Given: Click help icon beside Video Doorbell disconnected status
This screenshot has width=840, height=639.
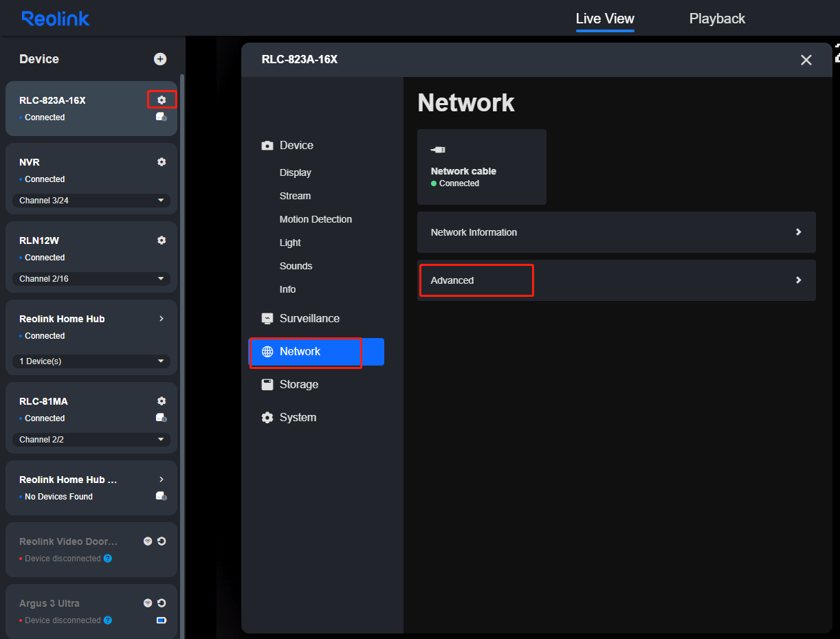Looking at the screenshot, I should pyautogui.click(x=108, y=559).
